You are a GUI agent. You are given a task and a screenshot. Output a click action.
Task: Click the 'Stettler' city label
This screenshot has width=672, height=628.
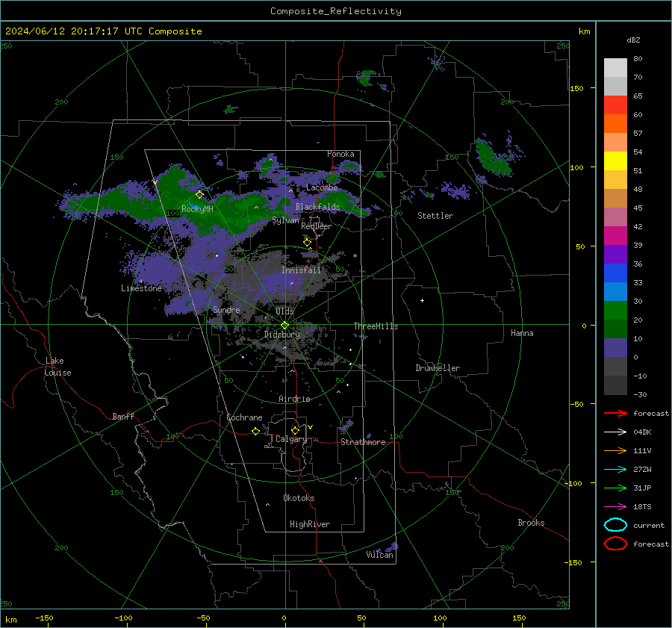coord(435,216)
